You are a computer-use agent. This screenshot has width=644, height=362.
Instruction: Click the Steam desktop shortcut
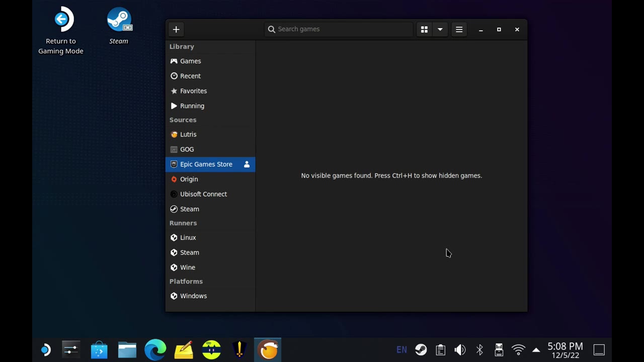[119, 26]
